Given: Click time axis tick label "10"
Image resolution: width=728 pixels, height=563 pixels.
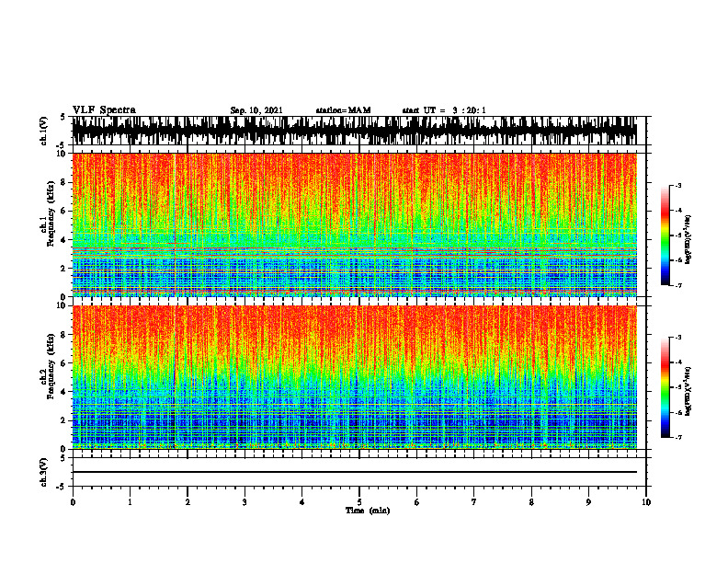Looking at the screenshot, I should 646,502.
